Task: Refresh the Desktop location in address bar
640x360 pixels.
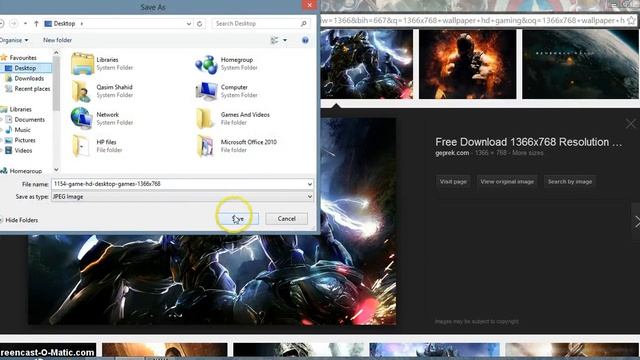Action: point(200,24)
